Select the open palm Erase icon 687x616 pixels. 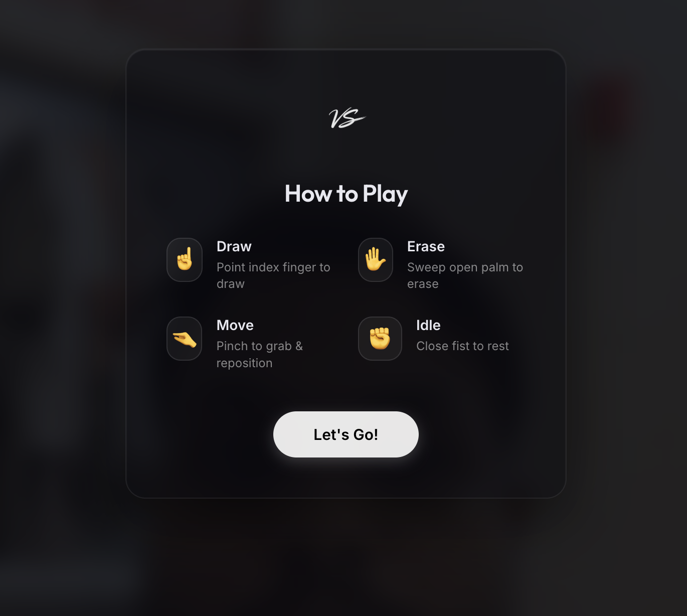pyautogui.click(x=376, y=260)
